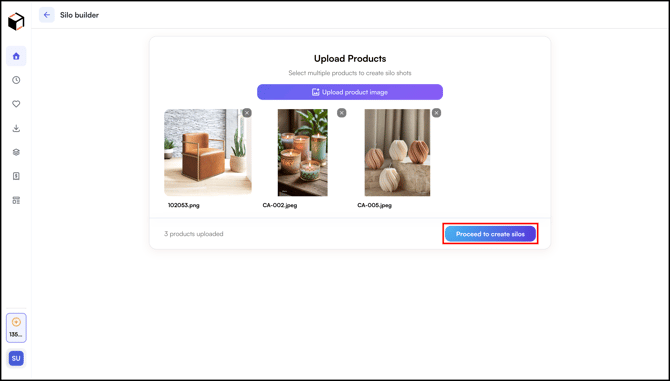The height and width of the screenshot is (381, 670).
Task: Open the history clock icon
Action: [x=16, y=80]
